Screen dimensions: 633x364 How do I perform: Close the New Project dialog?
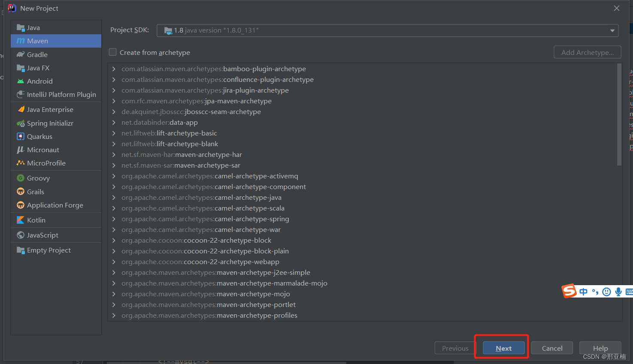[x=617, y=8]
